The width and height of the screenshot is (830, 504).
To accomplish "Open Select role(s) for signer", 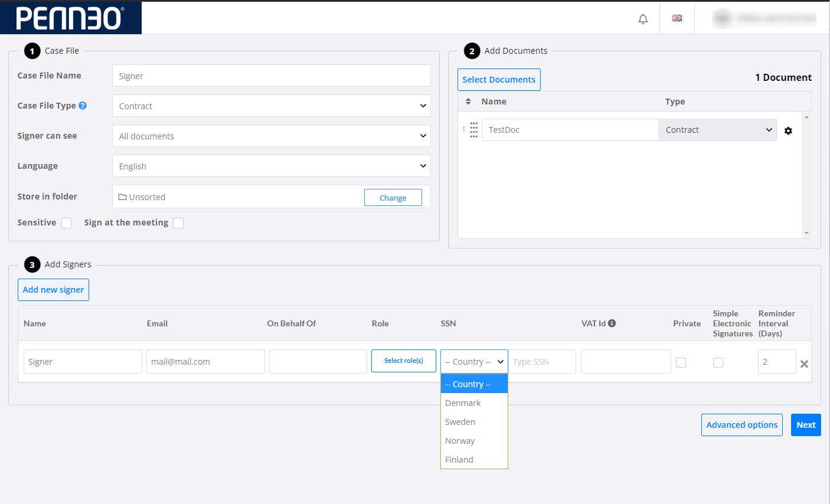I will [x=404, y=361].
